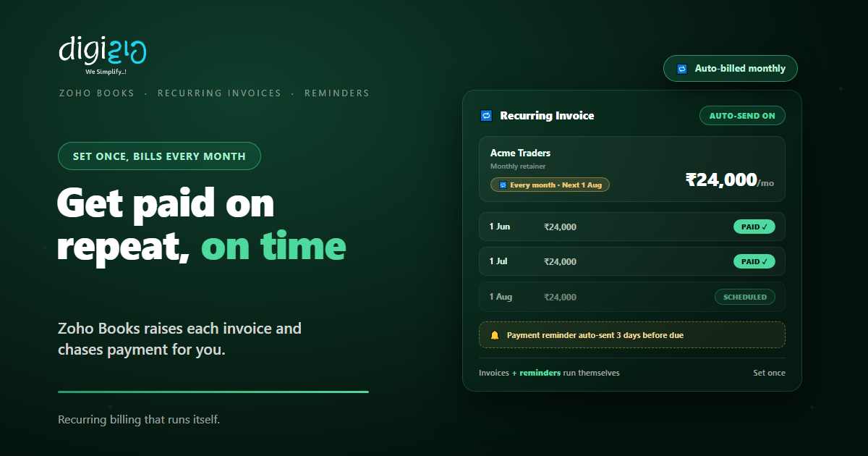Viewport: 868px width, 456px height.
Task: Click the AUTO-SEND ON badge
Action: pyautogui.click(x=742, y=116)
